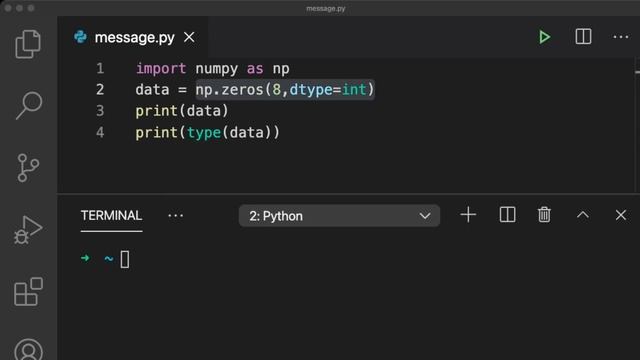The height and width of the screenshot is (360, 640).
Task: Click the editor scrollbar overview ruler
Action: point(637,125)
